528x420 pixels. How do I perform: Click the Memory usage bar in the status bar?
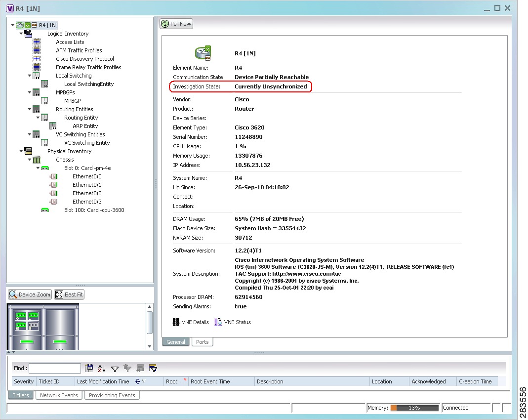tap(414, 408)
